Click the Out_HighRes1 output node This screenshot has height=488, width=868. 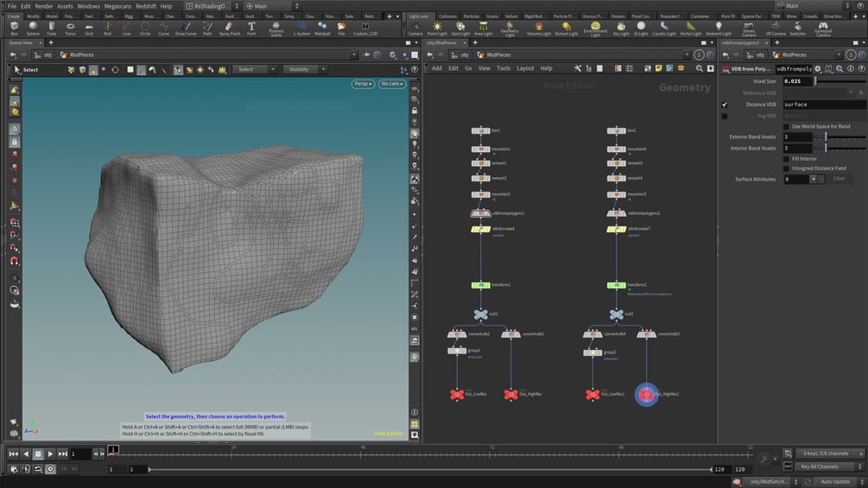pos(646,394)
